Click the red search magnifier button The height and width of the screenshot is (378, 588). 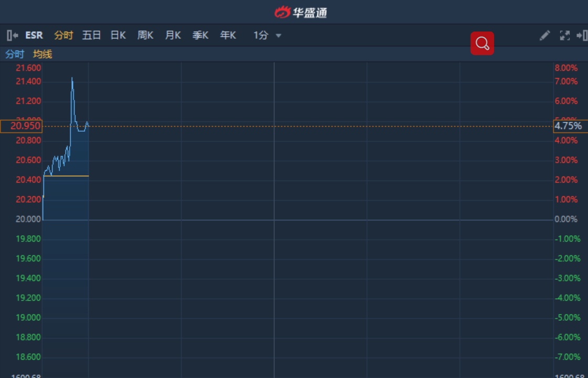[482, 44]
